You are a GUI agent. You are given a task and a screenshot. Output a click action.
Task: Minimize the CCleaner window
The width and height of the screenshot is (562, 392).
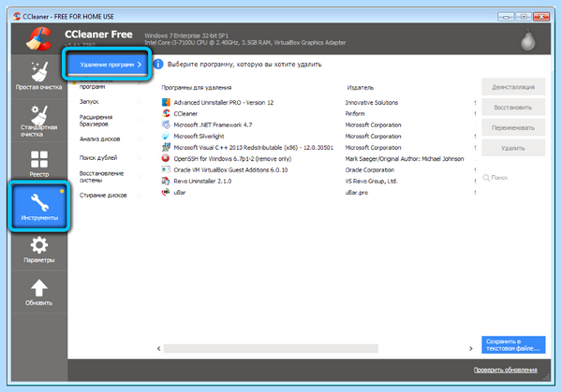pyautogui.click(x=506, y=17)
